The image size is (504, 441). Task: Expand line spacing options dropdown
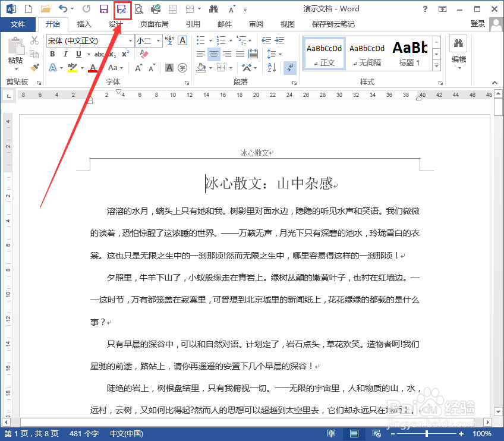(280, 54)
